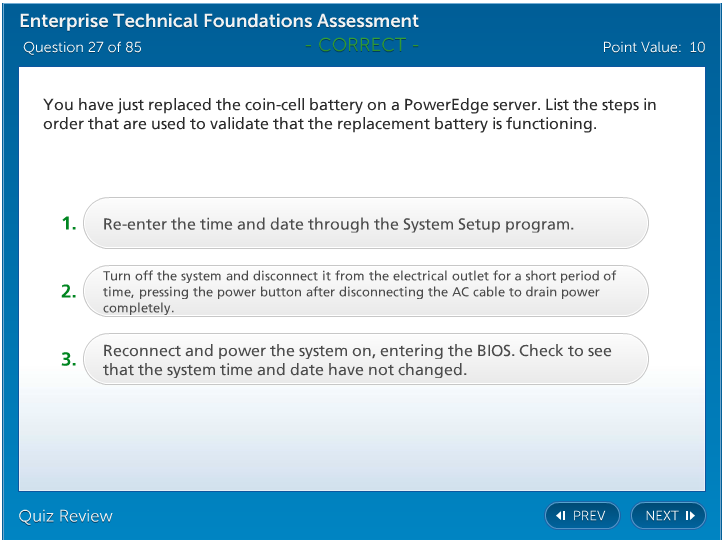This screenshot has width=722, height=540.
Task: Click the 'Question 27 of 85' counter
Action: coord(82,47)
